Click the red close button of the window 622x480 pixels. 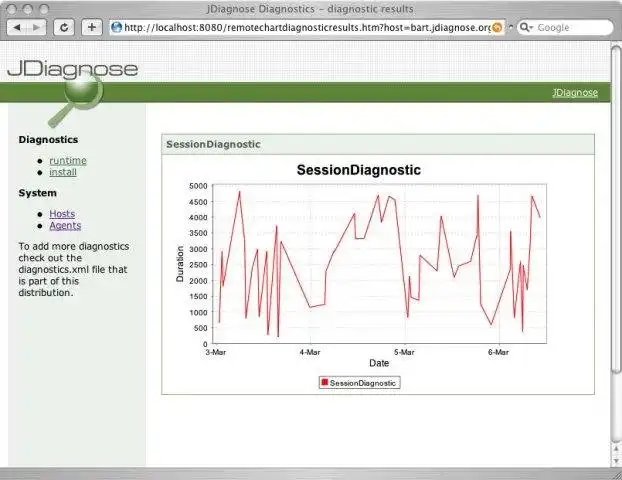click(12, 9)
